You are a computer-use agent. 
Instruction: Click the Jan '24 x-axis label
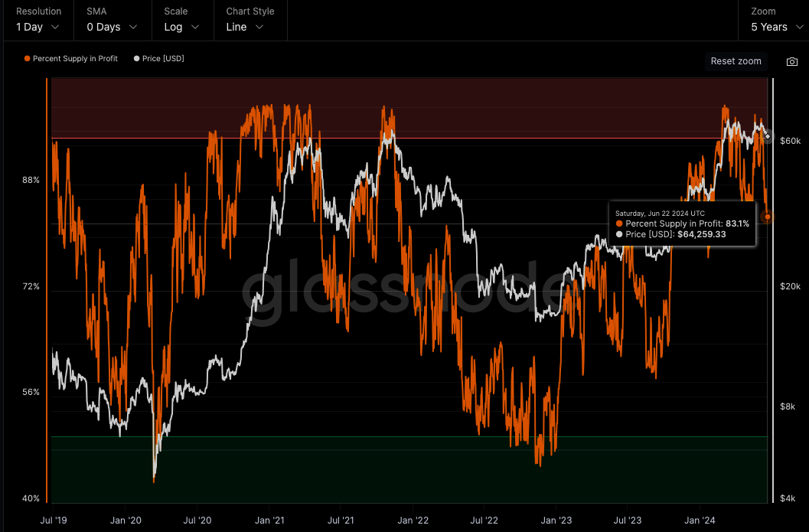coord(700,520)
